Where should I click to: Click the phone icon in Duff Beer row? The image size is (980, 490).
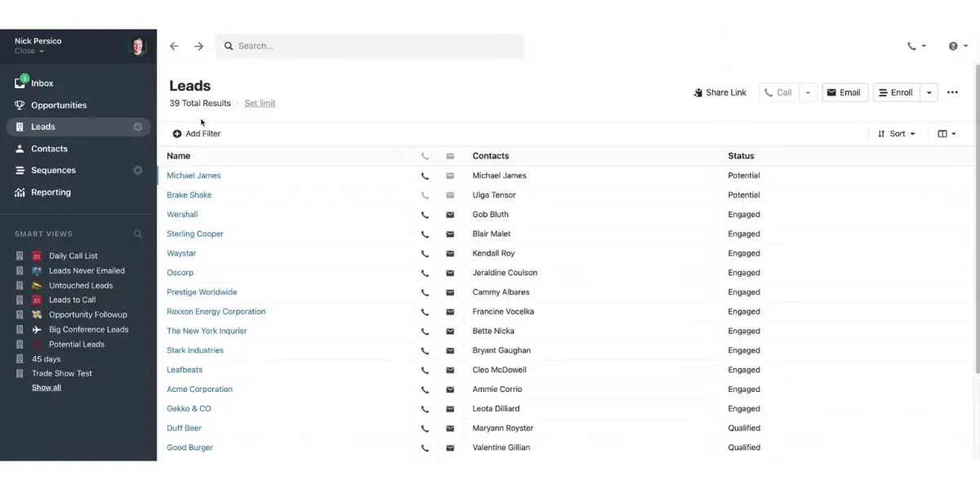pos(425,429)
